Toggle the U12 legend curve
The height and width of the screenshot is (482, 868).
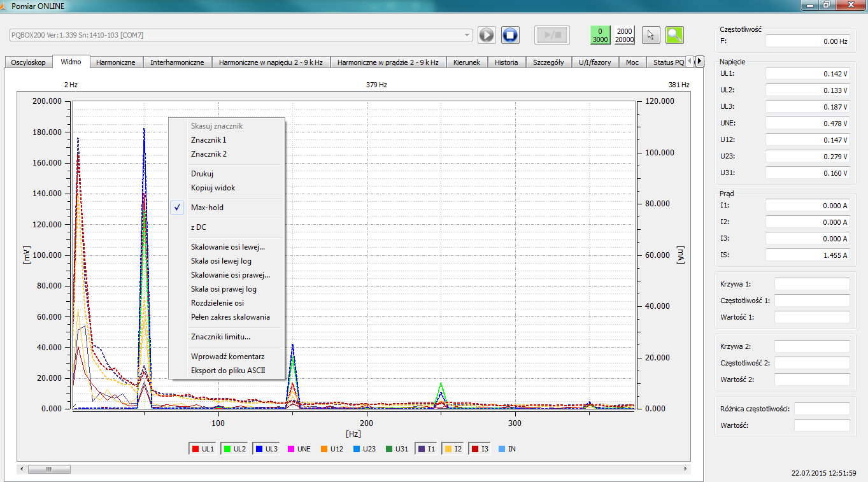pos(332,449)
